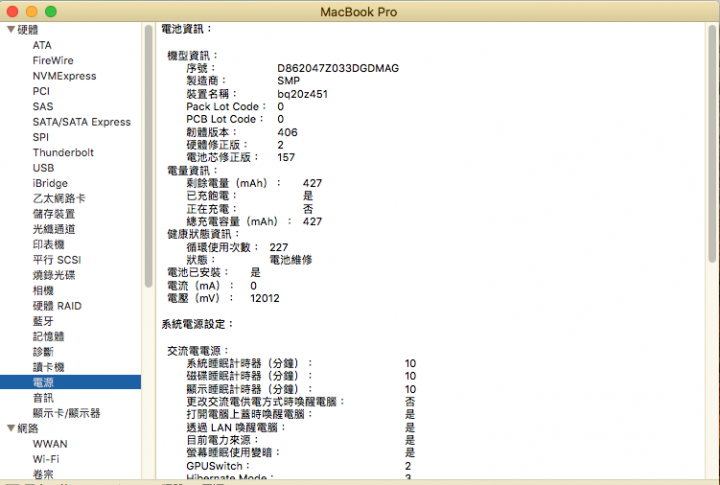Screen dimensions: 720x485
Task: Select ATA in the sidebar
Action: [42, 45]
